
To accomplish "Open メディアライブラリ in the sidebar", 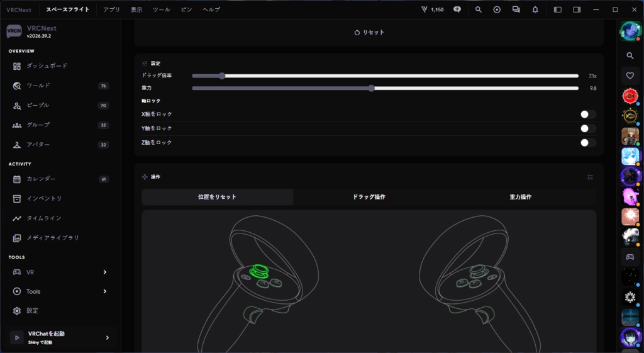I will 60,238.
